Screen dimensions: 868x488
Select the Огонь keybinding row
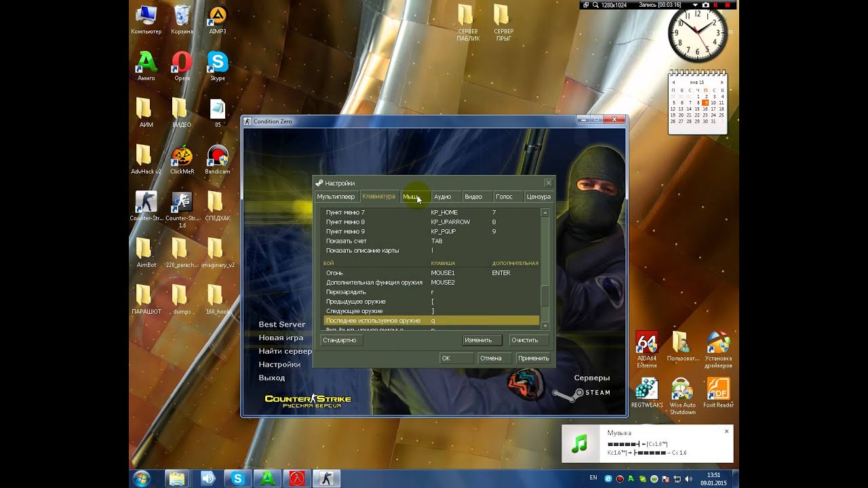coord(431,273)
